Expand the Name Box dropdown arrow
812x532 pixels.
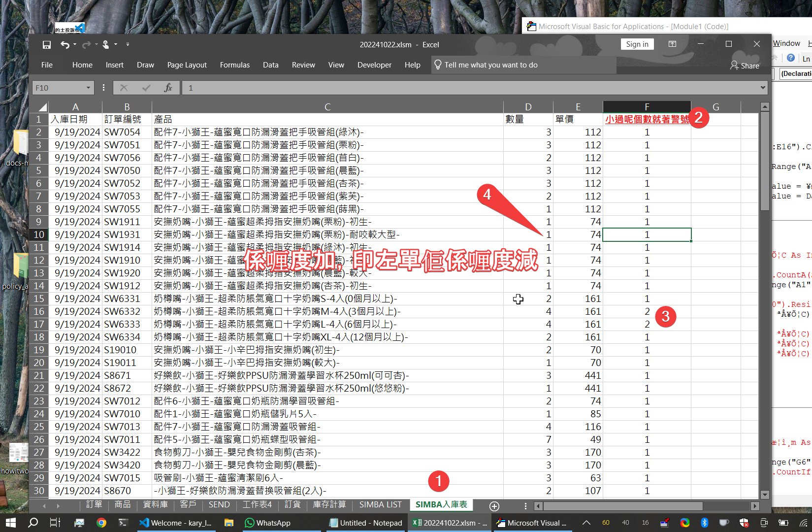point(89,88)
